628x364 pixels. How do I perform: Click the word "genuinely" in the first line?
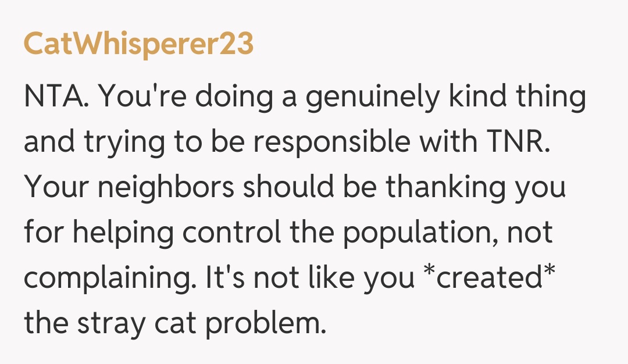[x=372, y=98]
